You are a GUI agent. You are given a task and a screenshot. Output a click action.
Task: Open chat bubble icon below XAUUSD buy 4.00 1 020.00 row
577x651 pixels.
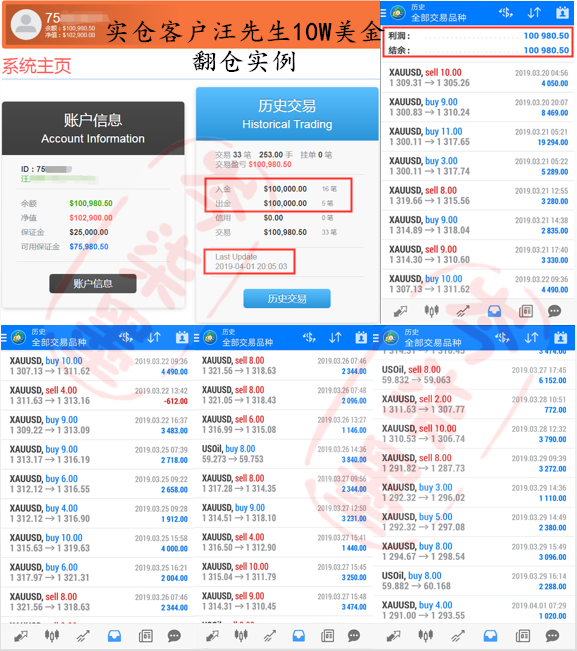(x=552, y=636)
